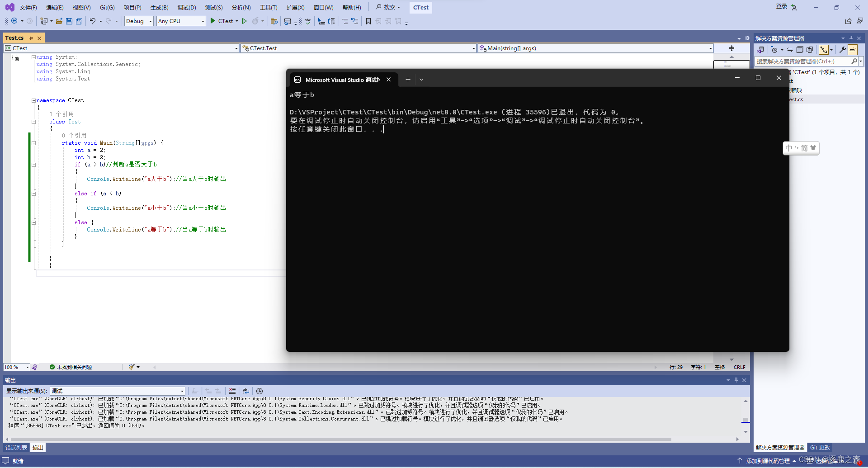Open pending changes filter in Solution Explorer

pos(774,50)
